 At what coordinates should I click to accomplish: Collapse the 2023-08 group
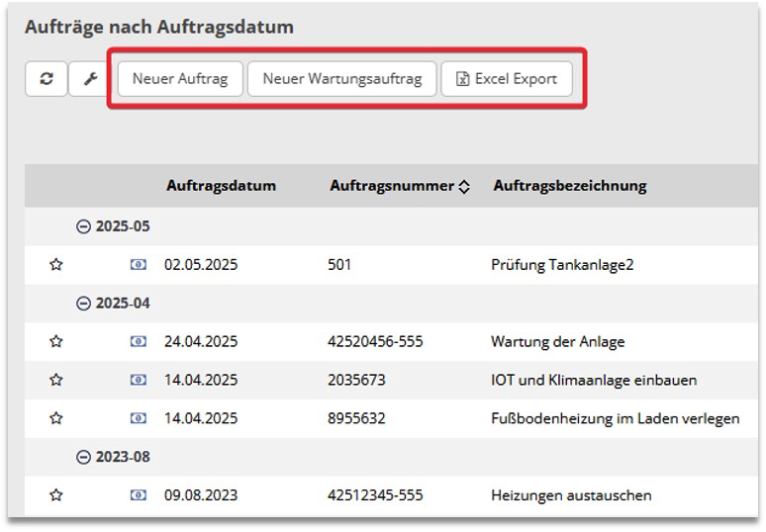(x=83, y=457)
